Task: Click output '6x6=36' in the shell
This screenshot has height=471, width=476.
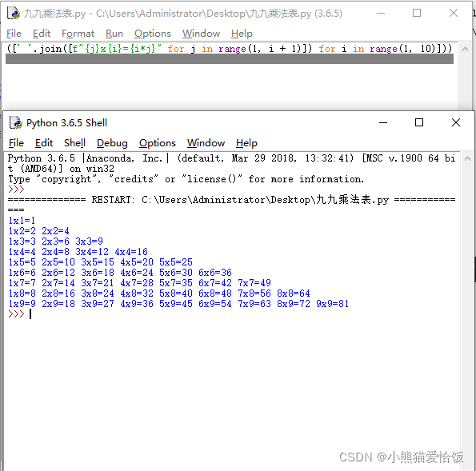Action: pyautogui.click(x=215, y=272)
